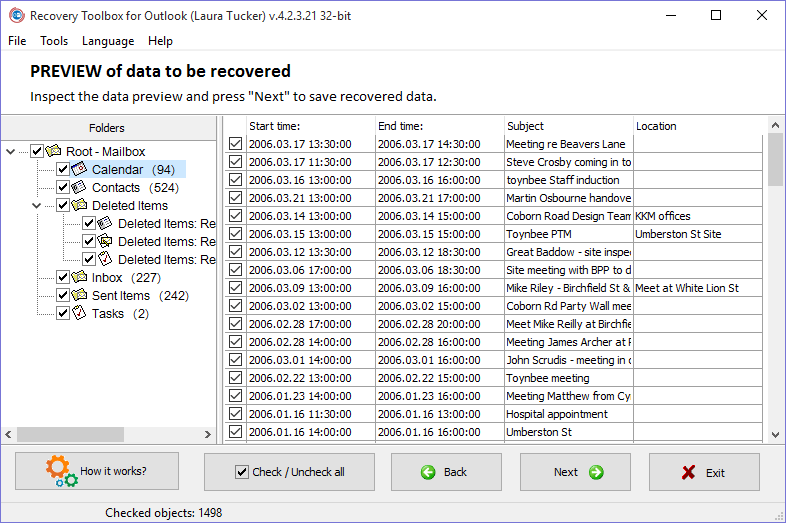The image size is (786, 523).
Task: Click Next to save recovered data
Action: tap(575, 472)
